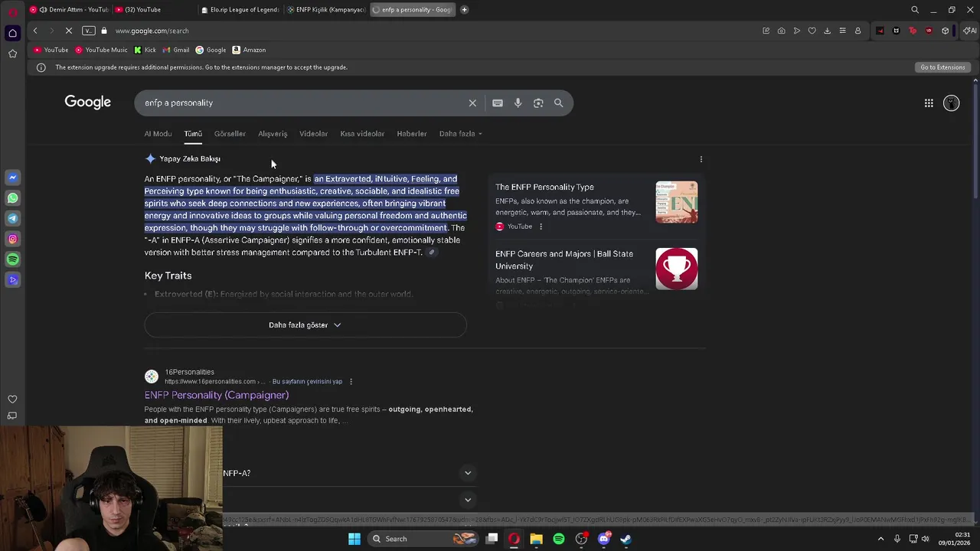Image resolution: width=980 pixels, height=551 pixels.
Task: Take a snapshot with the camera icon
Action: (781, 31)
